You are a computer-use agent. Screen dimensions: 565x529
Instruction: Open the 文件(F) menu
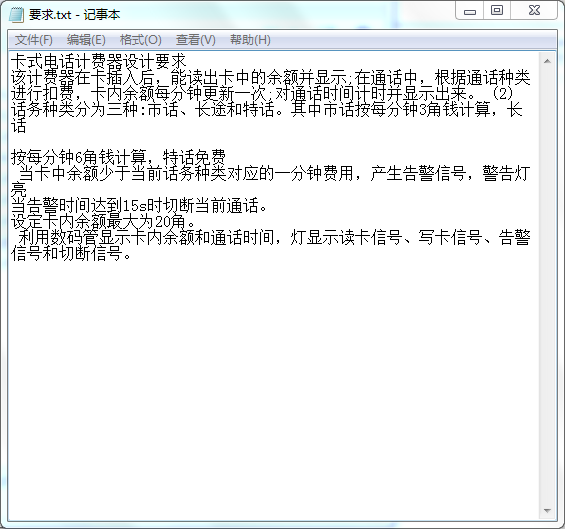pos(34,40)
